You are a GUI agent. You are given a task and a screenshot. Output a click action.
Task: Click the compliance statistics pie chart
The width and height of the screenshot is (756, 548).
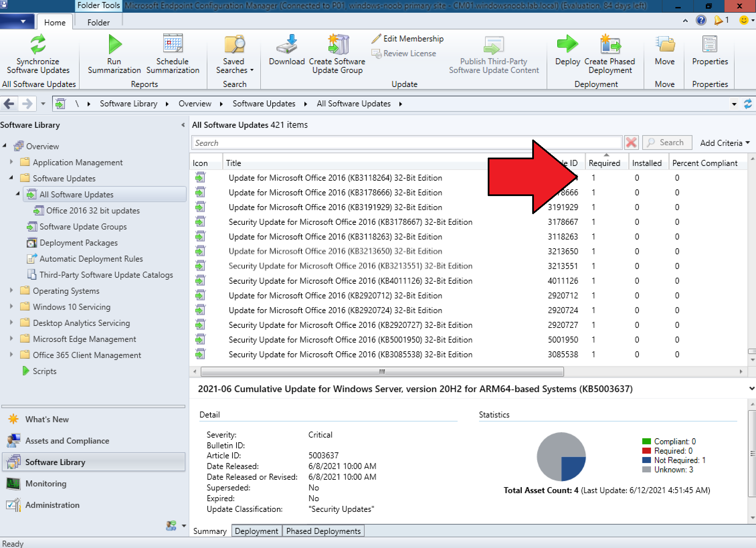tap(561, 457)
